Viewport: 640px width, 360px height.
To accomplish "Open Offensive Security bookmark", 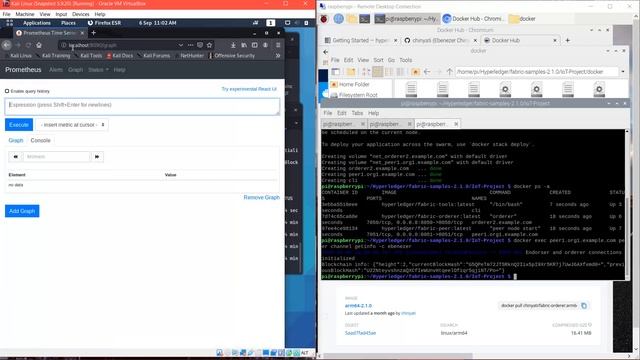I will 232,56.
